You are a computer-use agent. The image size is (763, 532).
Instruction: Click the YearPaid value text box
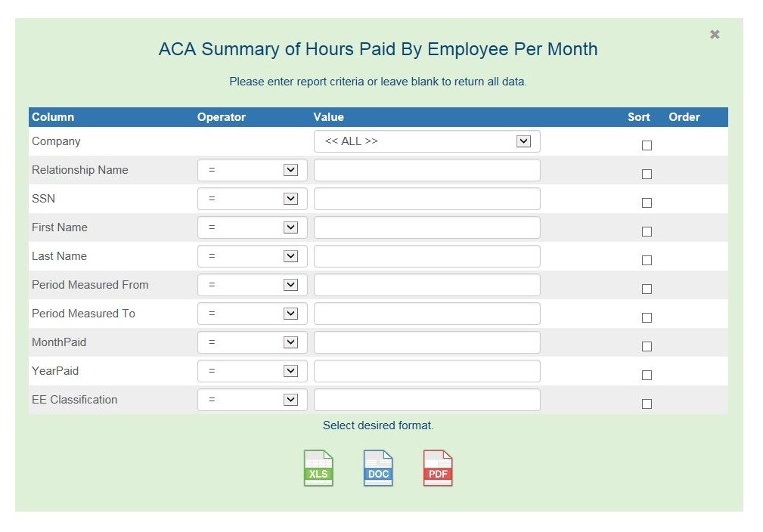[x=427, y=371]
